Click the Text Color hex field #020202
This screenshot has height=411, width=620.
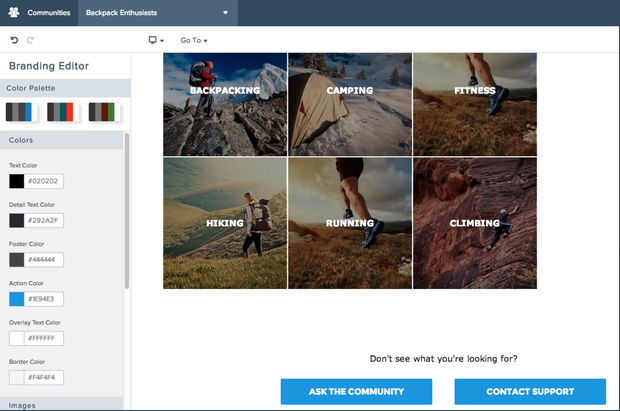tap(43, 181)
